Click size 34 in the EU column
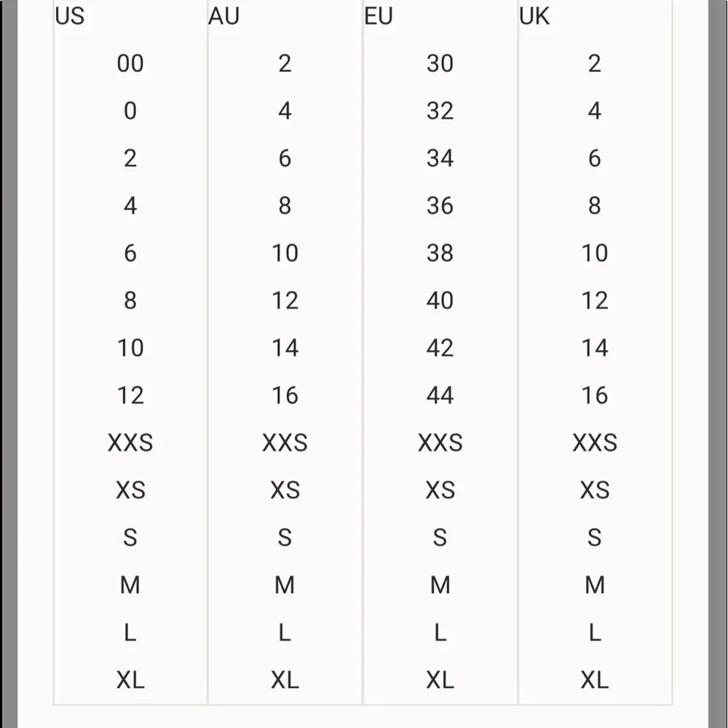Screen dimensions: 728x728 click(440, 159)
